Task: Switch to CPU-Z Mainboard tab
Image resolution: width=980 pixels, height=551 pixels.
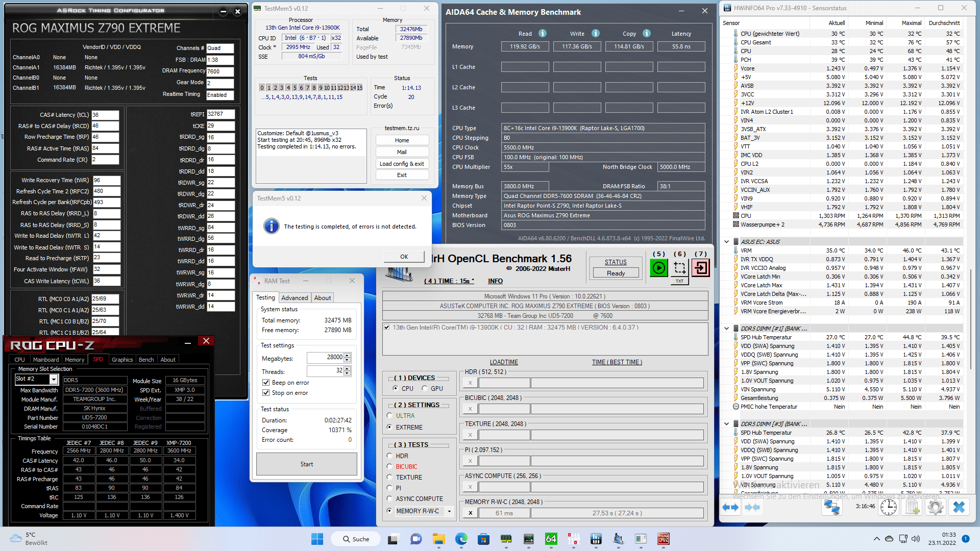Action: (46, 360)
